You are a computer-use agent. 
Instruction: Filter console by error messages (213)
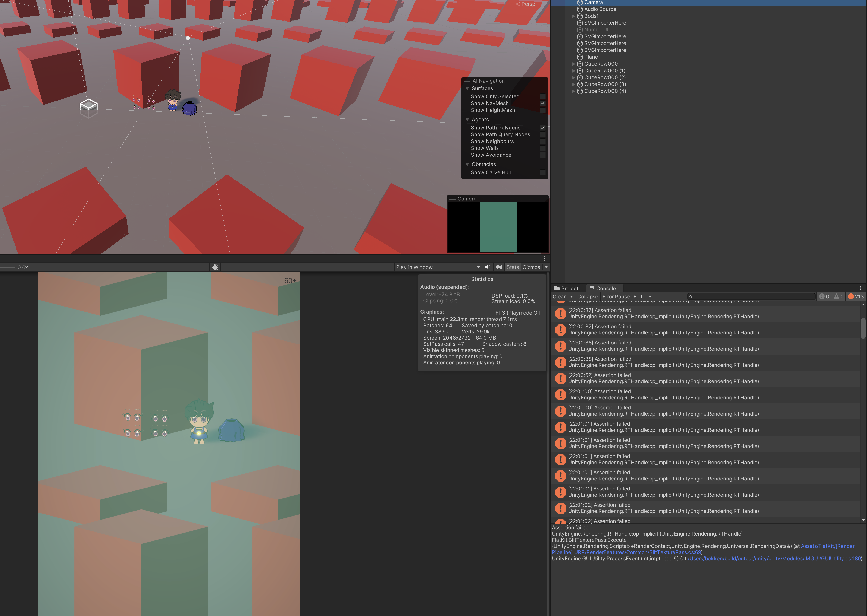point(853,296)
